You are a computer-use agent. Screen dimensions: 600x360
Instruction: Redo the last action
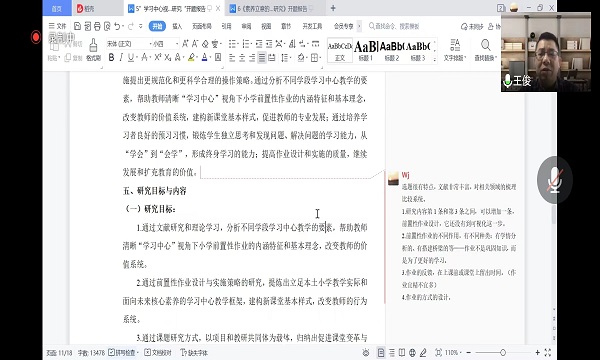[130, 26]
